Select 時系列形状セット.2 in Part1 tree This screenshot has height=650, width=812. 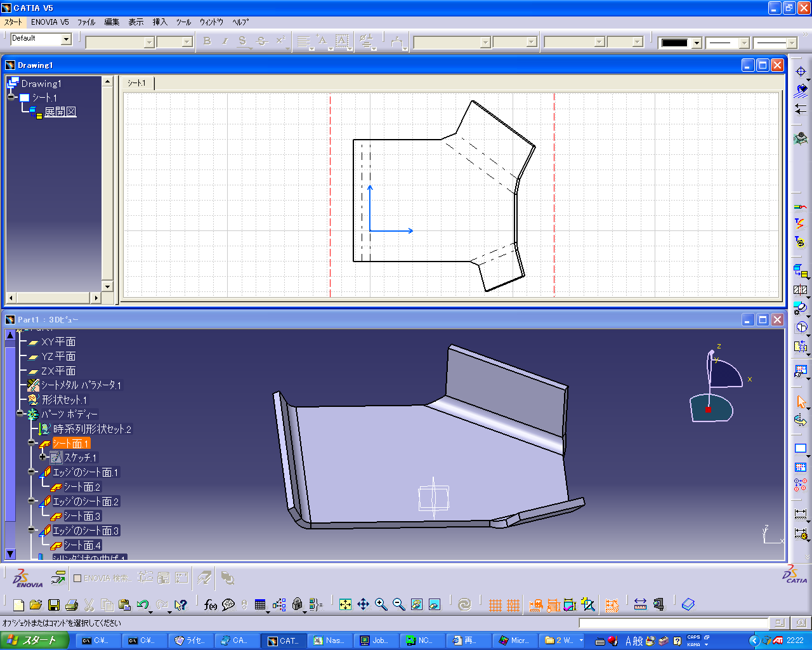[x=92, y=429]
